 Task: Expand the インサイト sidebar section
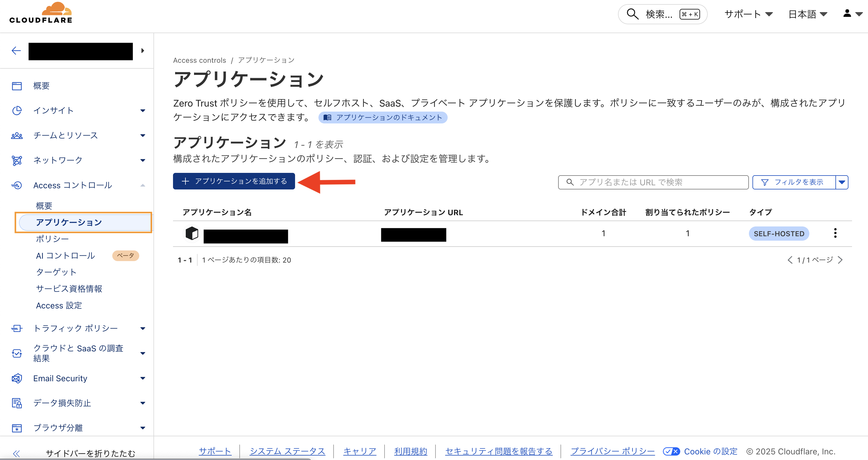[142, 110]
